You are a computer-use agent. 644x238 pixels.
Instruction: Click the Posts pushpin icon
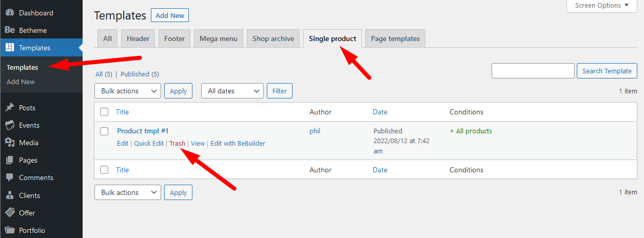(9, 108)
